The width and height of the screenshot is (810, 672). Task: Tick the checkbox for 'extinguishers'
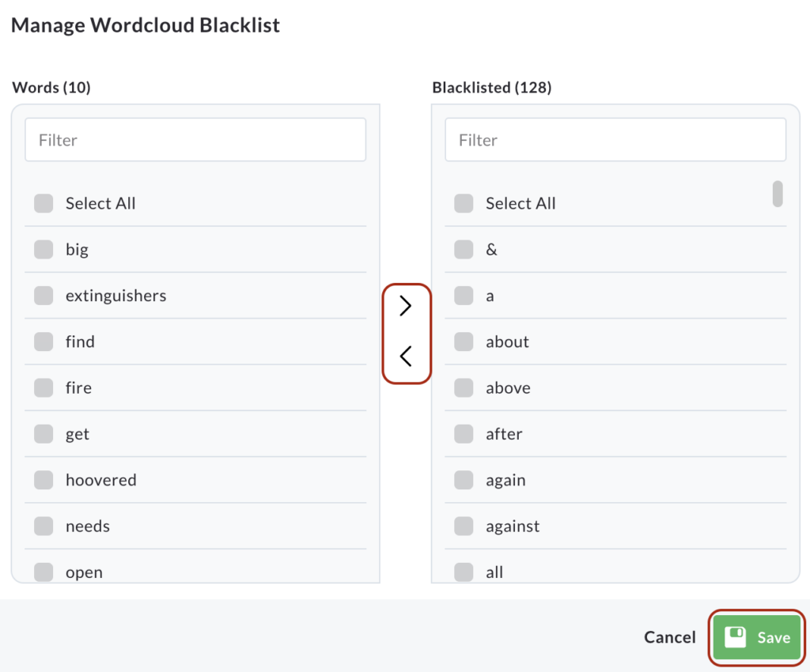[x=44, y=296]
